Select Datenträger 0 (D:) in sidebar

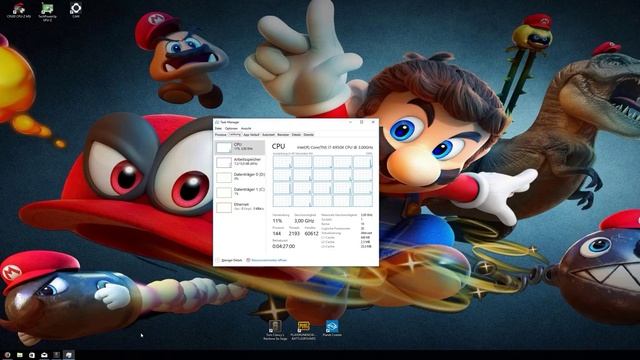(x=240, y=177)
